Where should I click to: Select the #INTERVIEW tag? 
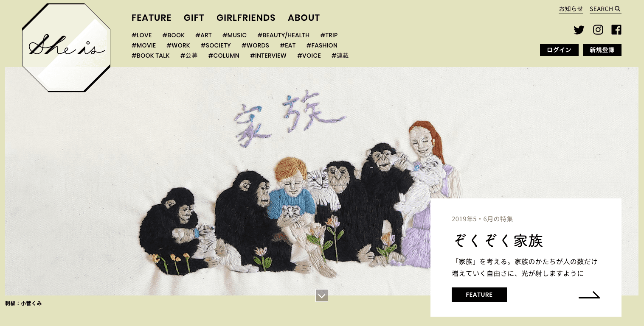(x=268, y=56)
